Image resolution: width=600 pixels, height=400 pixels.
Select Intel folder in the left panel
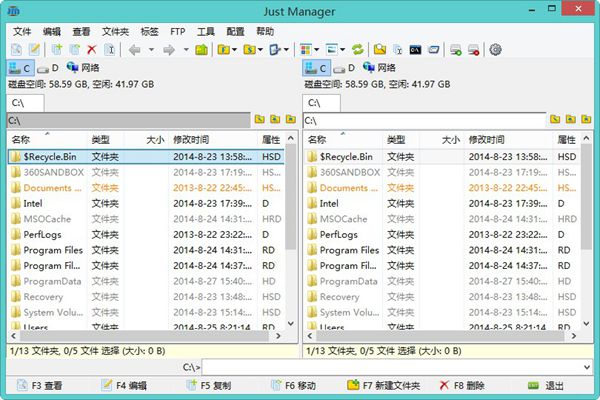coord(145,203)
